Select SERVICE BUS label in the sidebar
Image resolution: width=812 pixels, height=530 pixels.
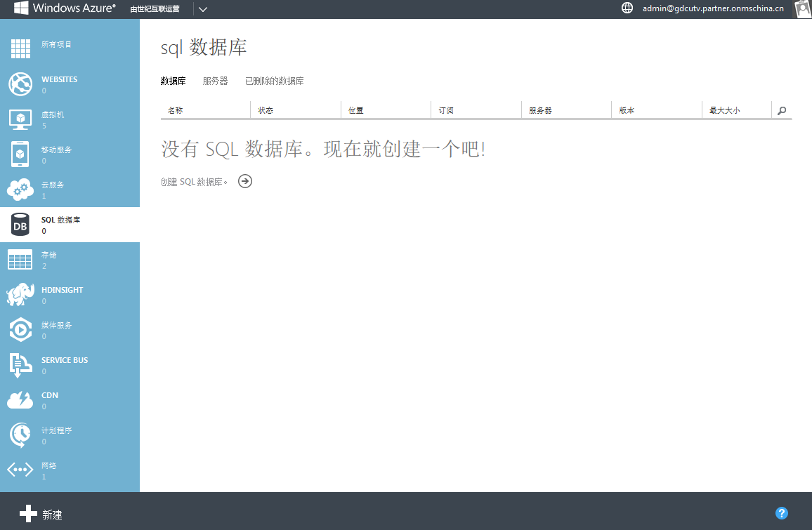(x=65, y=360)
